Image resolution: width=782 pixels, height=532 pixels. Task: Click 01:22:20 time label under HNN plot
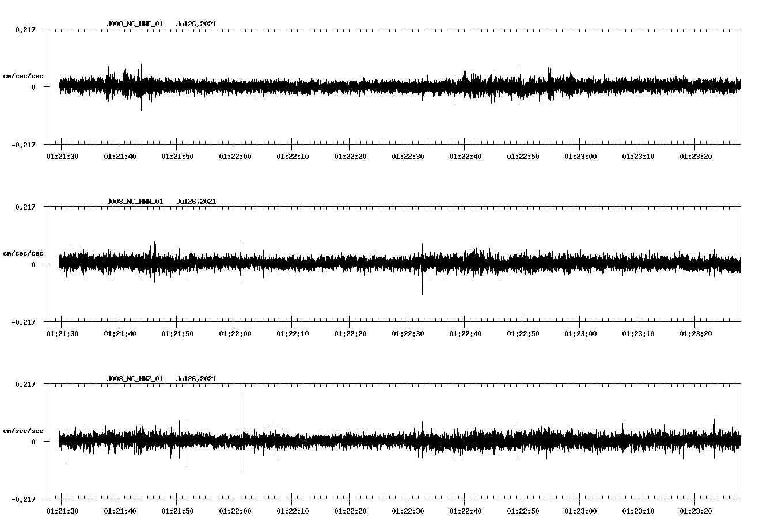[x=350, y=333]
